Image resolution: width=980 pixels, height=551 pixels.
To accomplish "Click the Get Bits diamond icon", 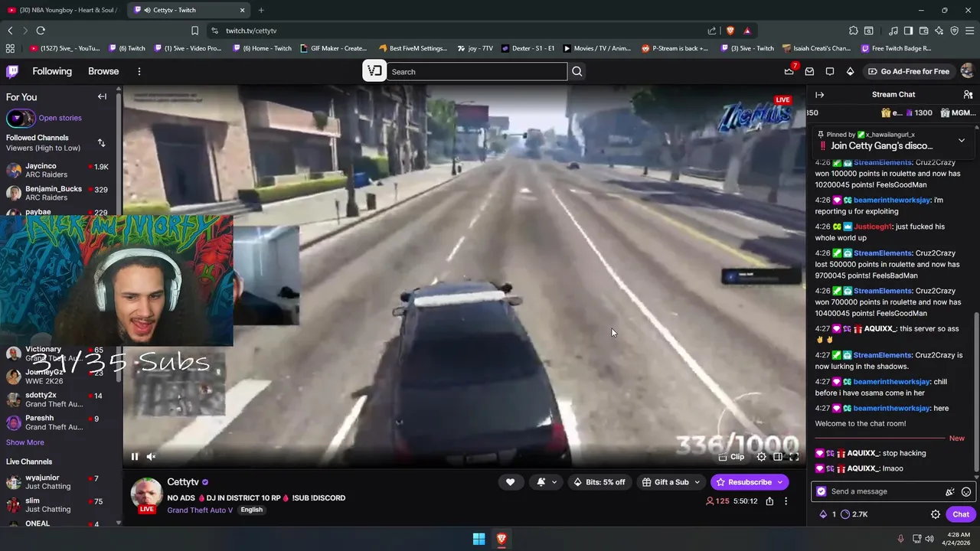I will click(x=850, y=71).
